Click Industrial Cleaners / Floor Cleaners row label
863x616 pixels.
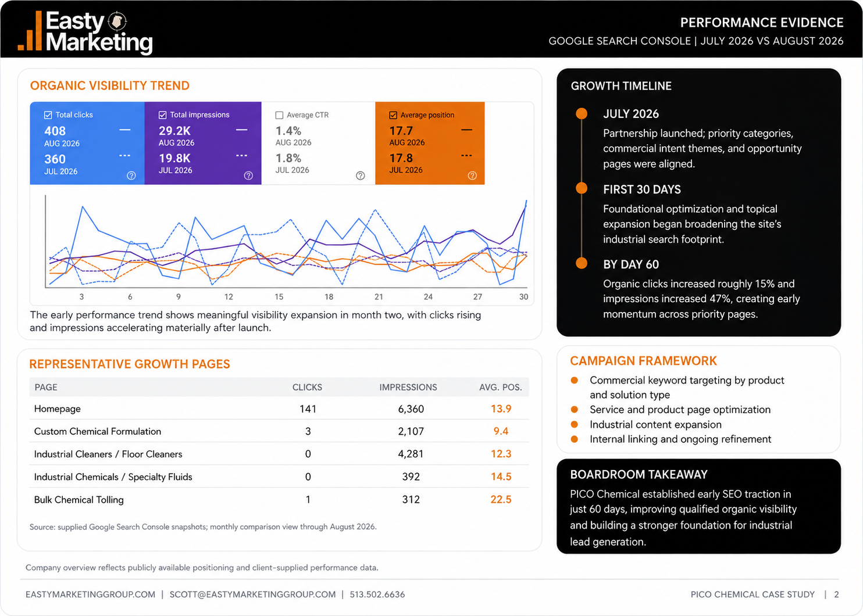pyautogui.click(x=108, y=454)
